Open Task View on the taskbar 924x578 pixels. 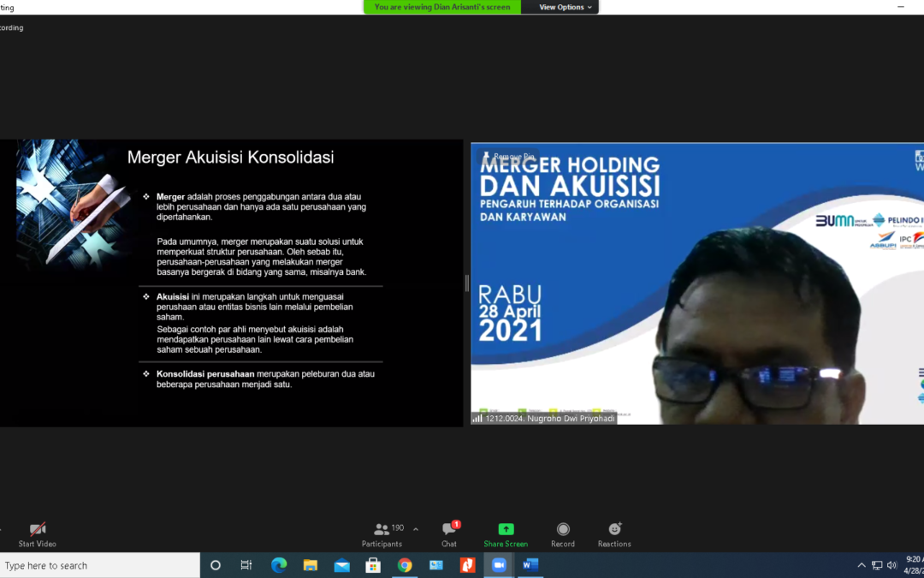click(246, 565)
